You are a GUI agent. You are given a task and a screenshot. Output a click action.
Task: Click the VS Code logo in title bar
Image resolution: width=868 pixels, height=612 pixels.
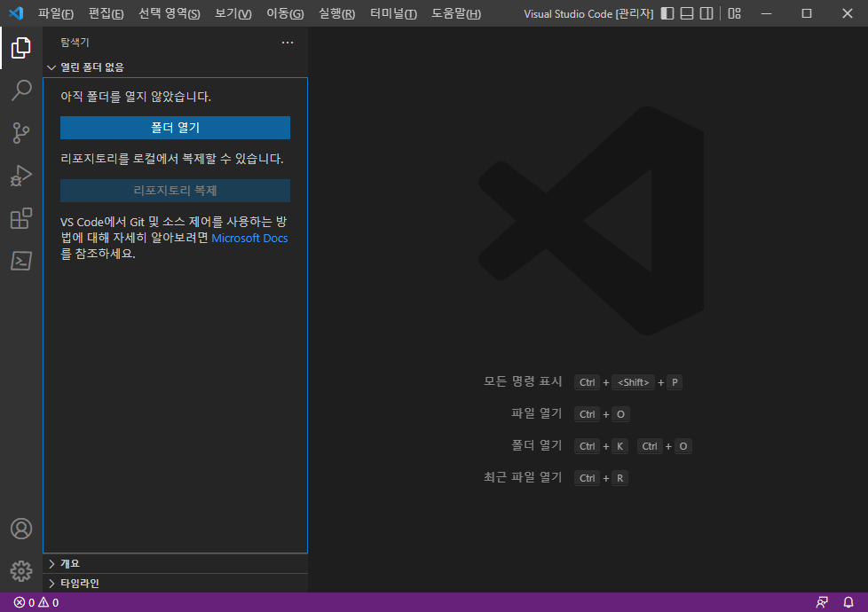(16, 13)
